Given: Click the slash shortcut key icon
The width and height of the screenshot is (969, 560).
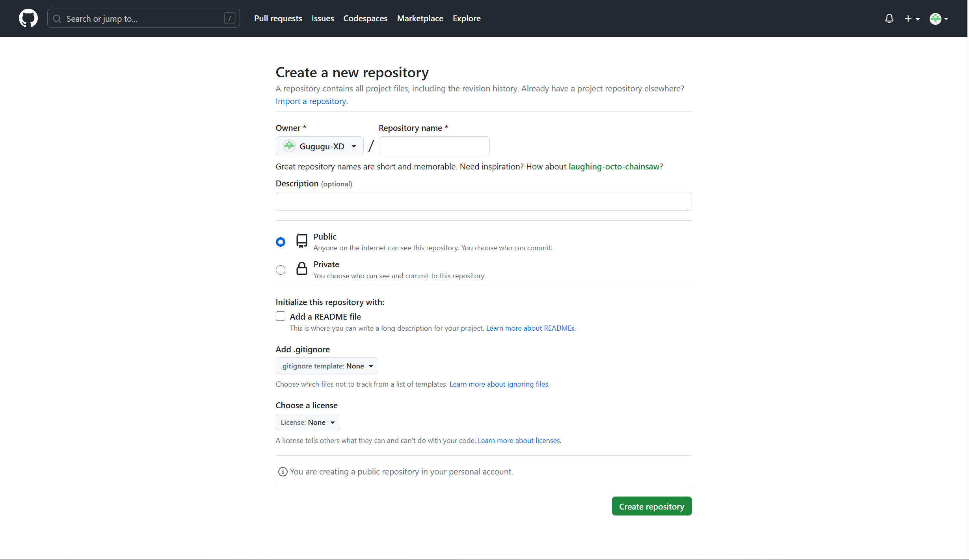Looking at the screenshot, I should click(x=230, y=18).
